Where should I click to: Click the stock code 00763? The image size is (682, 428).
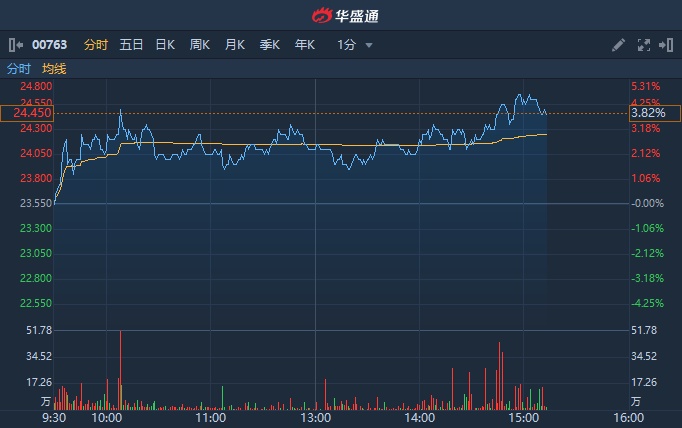(x=49, y=45)
